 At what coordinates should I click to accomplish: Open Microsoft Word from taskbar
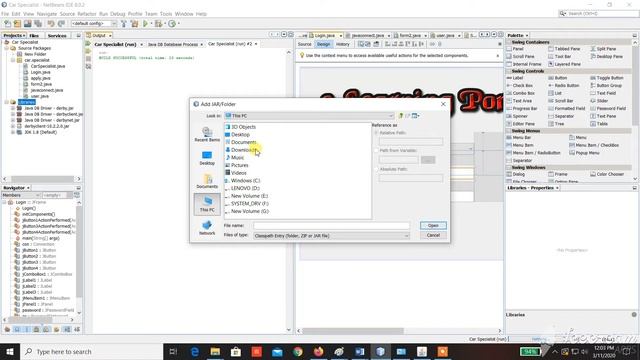click(x=360, y=351)
